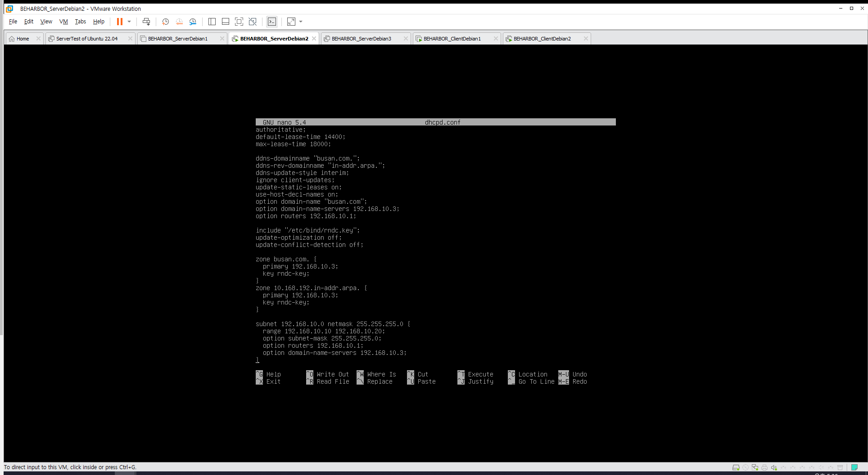
Task: Click the Unity mode icon
Action: click(x=253, y=22)
